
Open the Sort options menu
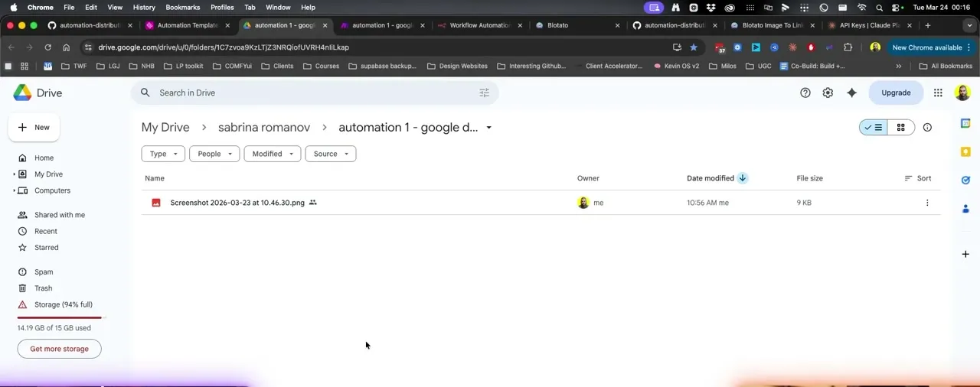(918, 178)
